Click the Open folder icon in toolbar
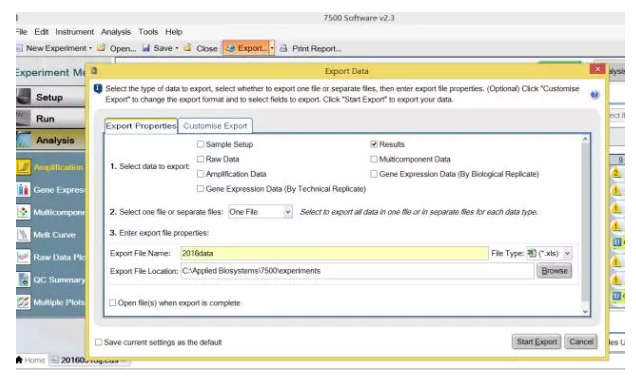This screenshot has height=383, width=636. (x=102, y=48)
